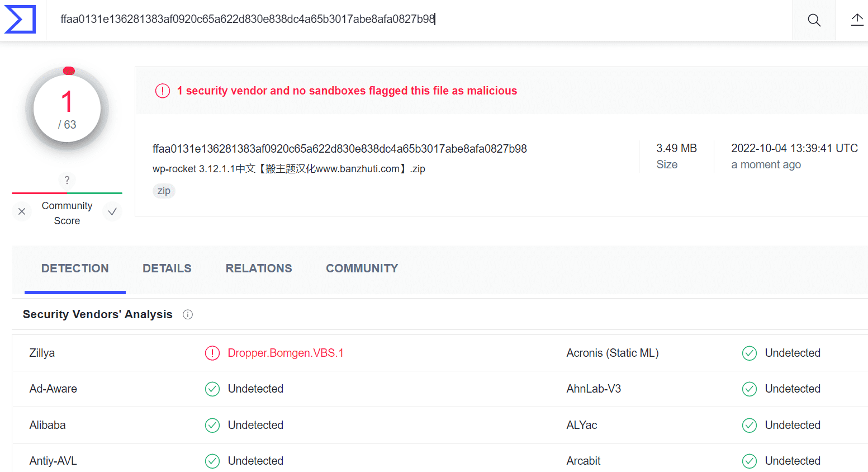The image size is (868, 472).
Task: Open the RELATIONS tab
Action: (x=259, y=268)
